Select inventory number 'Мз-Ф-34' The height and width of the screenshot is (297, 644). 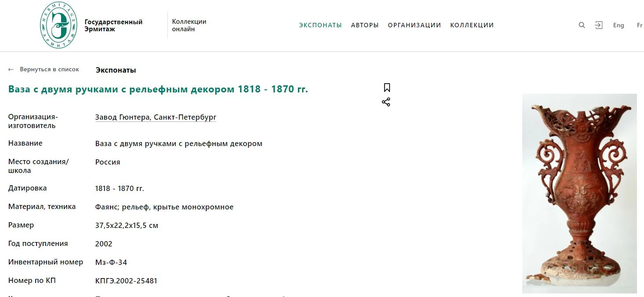coord(111,263)
